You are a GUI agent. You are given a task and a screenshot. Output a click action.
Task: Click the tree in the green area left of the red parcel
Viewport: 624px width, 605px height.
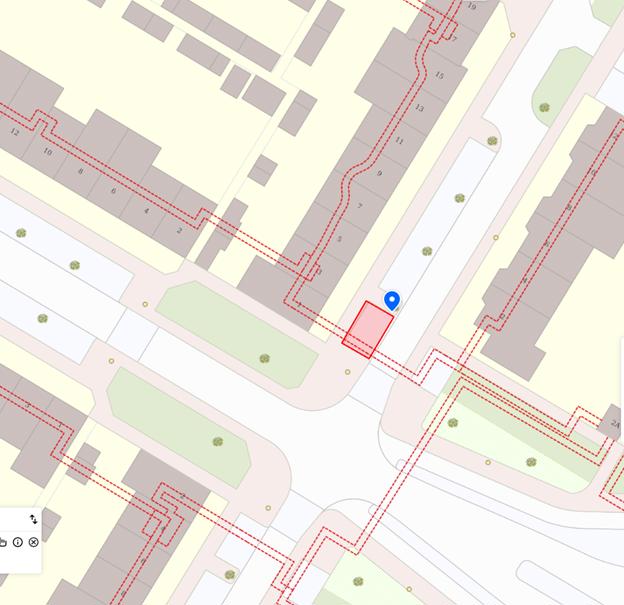265,359
